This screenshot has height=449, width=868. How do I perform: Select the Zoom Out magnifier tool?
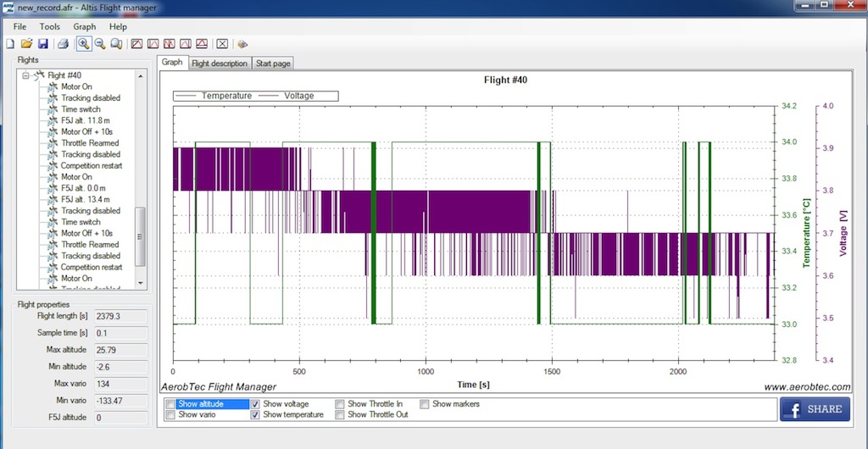tap(100, 43)
